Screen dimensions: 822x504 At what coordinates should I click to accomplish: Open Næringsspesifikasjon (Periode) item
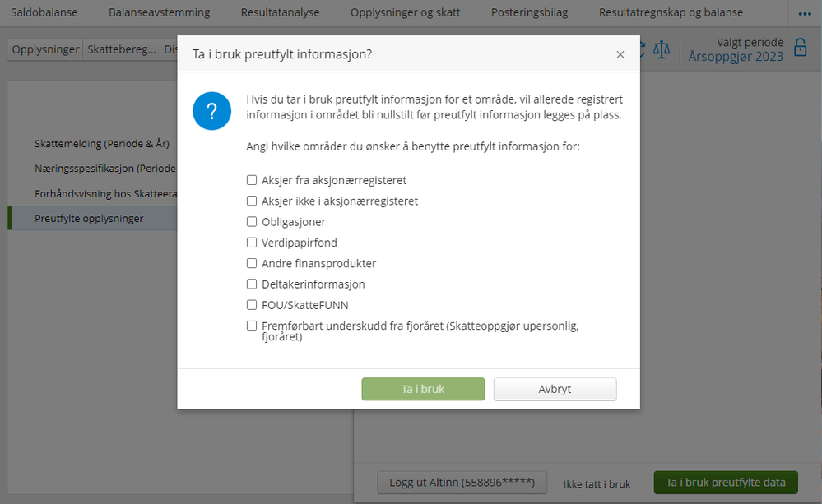(105, 169)
